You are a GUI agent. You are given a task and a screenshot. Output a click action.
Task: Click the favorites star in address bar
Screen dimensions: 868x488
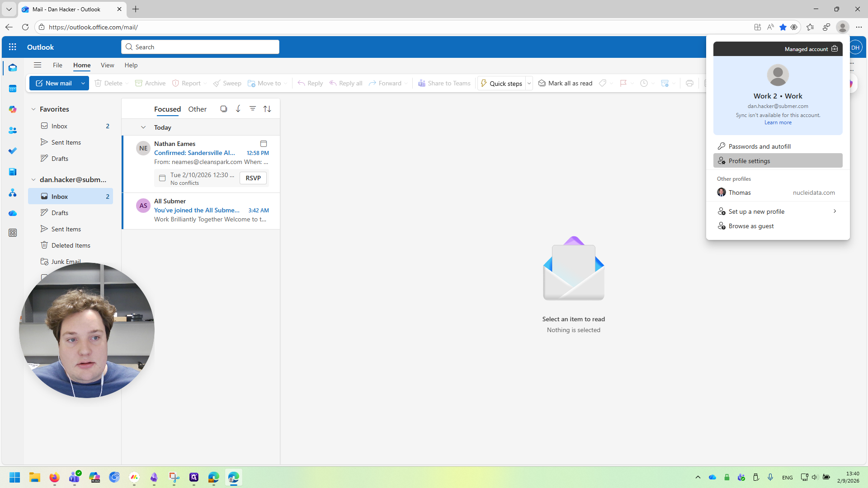(783, 27)
